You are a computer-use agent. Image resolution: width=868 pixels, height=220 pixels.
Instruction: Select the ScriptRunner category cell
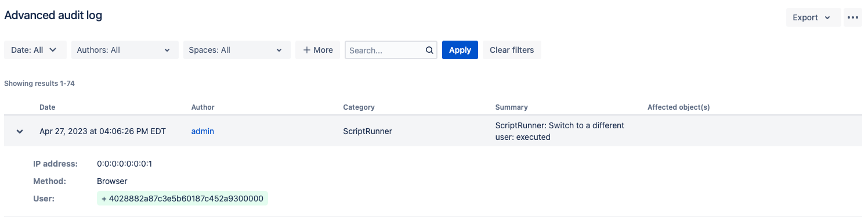tap(368, 131)
